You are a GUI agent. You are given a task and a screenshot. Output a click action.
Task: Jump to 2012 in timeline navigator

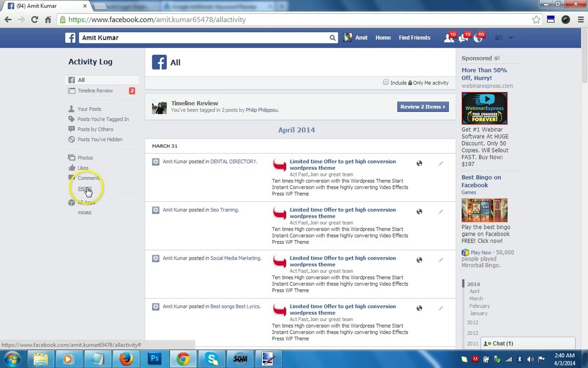click(473, 333)
